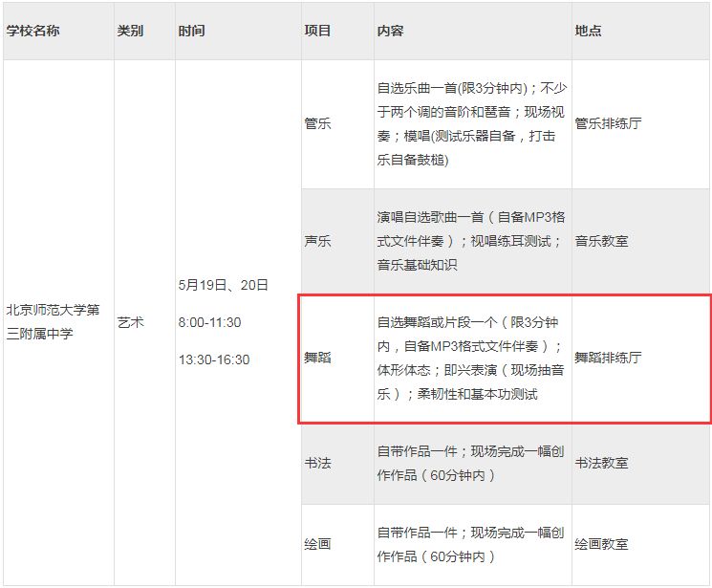
Task: Click the 绘画 row content 自带作品一件
Action: click(470, 544)
